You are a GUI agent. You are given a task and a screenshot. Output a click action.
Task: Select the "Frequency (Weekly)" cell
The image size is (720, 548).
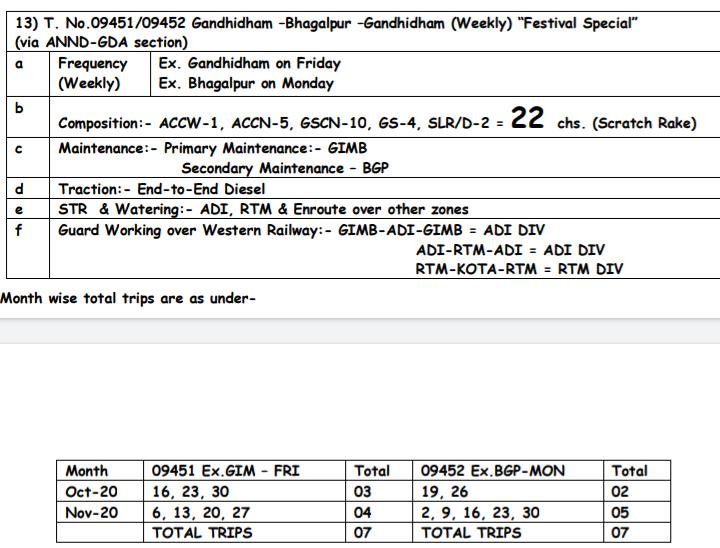coord(92,73)
